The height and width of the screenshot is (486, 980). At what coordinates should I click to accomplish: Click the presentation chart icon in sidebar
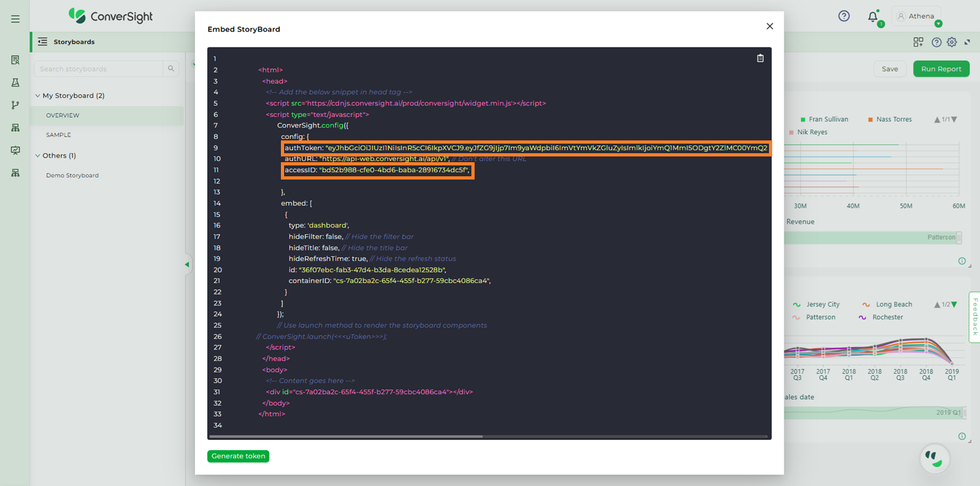[15, 151]
